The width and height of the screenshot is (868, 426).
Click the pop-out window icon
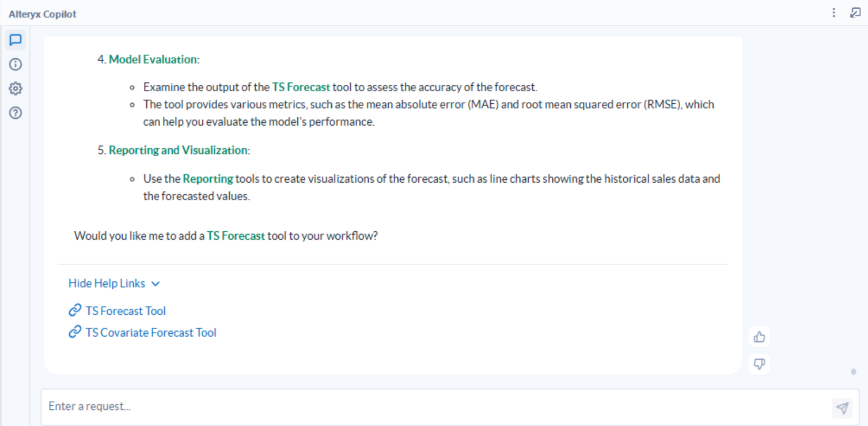click(855, 13)
